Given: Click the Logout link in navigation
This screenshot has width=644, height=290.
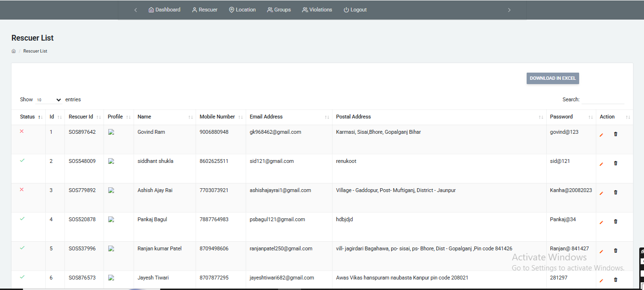Looking at the screenshot, I should click(355, 10).
